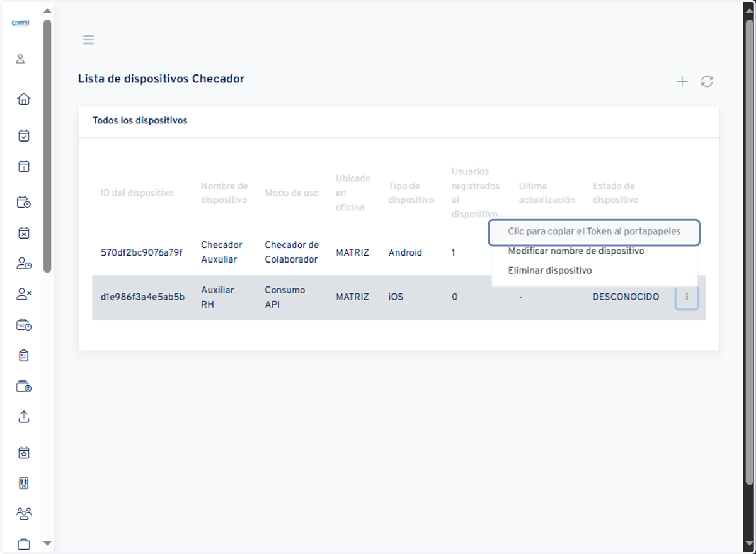
Task: Click the DESCONOCIDO status cell
Action: 626,297
